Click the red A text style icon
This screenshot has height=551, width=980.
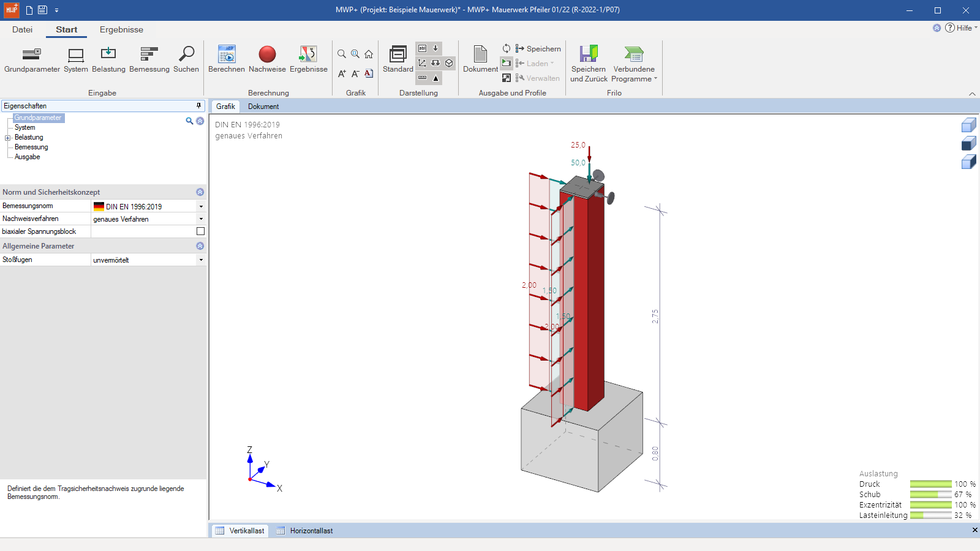pyautogui.click(x=369, y=73)
